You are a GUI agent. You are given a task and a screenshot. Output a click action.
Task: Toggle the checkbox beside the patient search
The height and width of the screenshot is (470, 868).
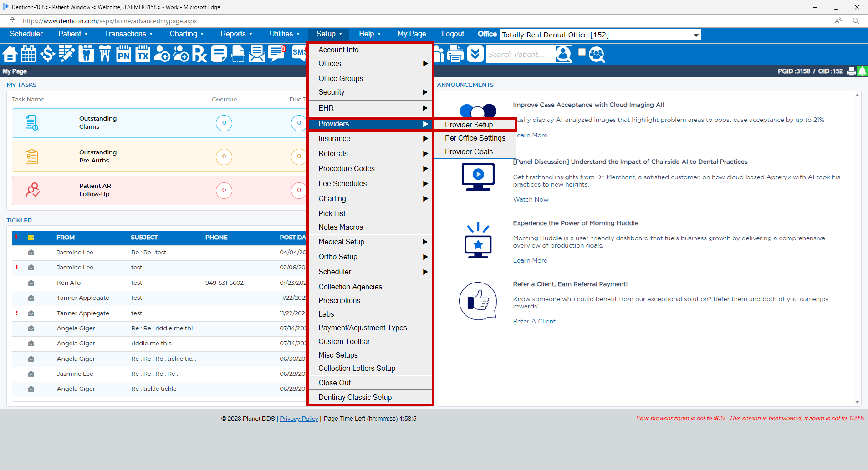(x=582, y=52)
